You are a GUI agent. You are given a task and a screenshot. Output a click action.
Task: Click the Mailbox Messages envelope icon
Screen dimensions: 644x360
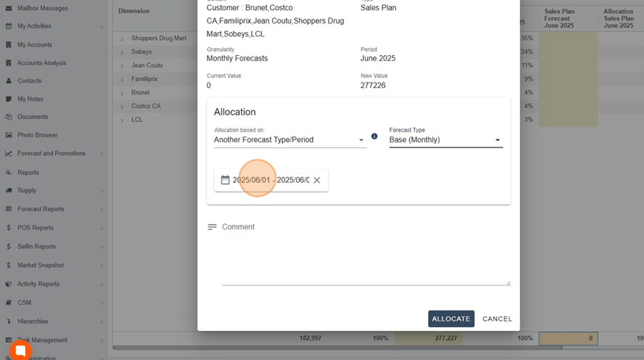tap(9, 8)
